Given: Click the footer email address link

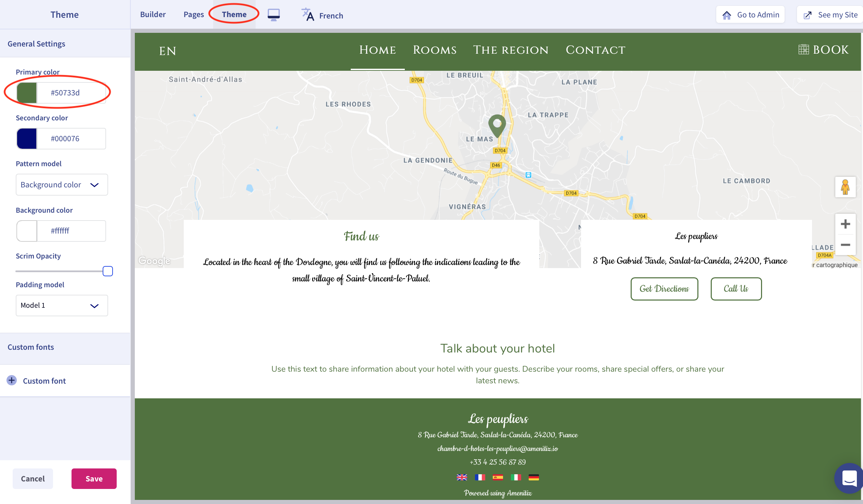Looking at the screenshot, I should pos(497,448).
